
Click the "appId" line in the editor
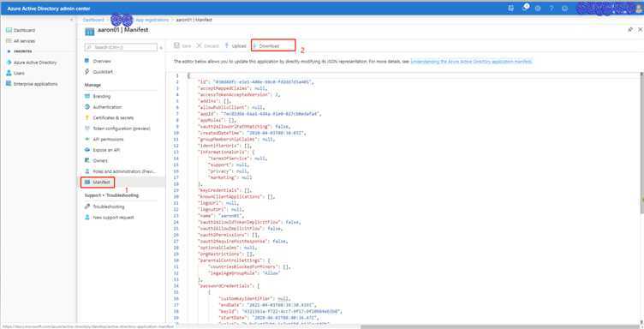point(259,114)
